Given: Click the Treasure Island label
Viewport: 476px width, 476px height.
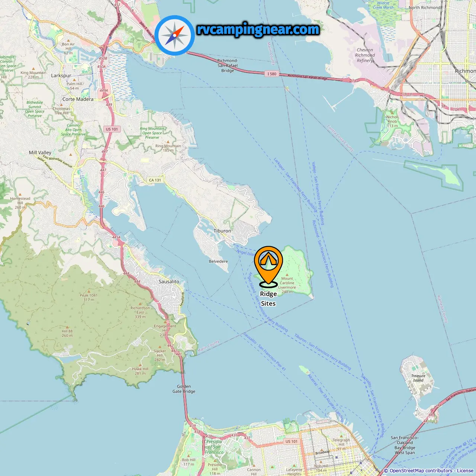Looking at the screenshot, I should (418, 378).
